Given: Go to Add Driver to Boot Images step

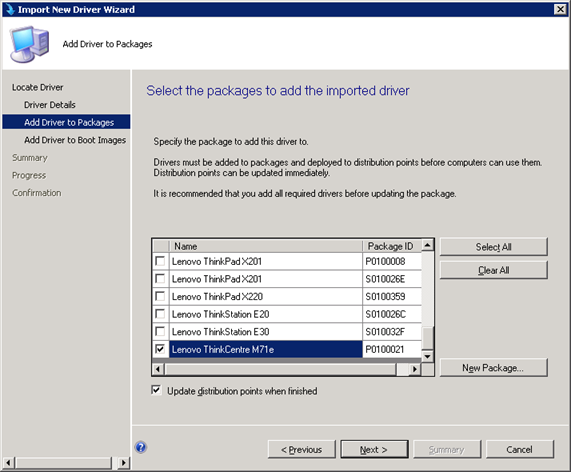Looking at the screenshot, I should (75, 140).
